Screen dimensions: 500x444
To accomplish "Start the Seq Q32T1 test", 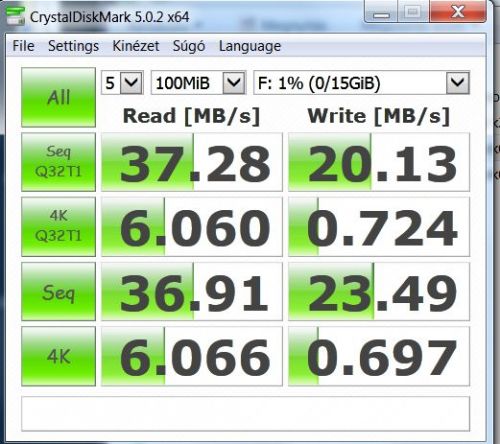I will [58, 162].
